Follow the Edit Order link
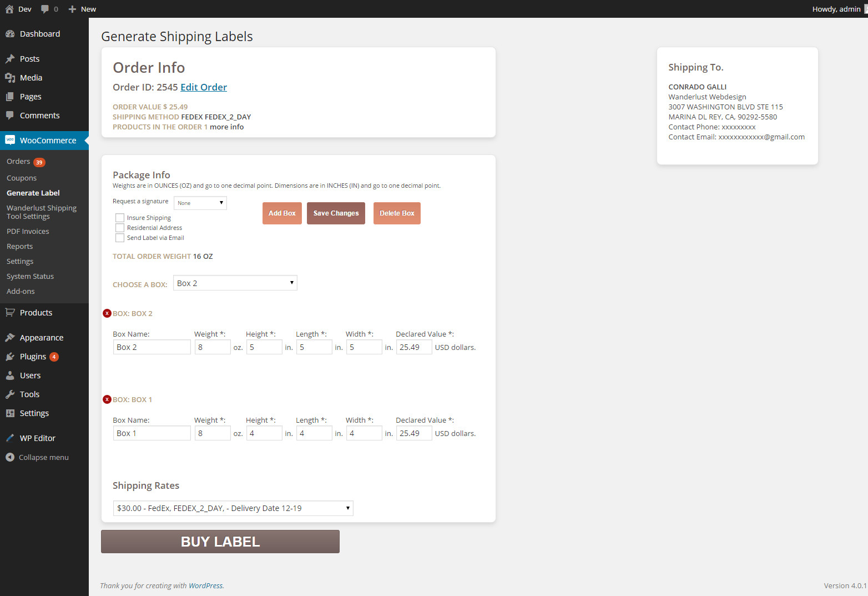This screenshot has height=596, width=868. [x=204, y=87]
